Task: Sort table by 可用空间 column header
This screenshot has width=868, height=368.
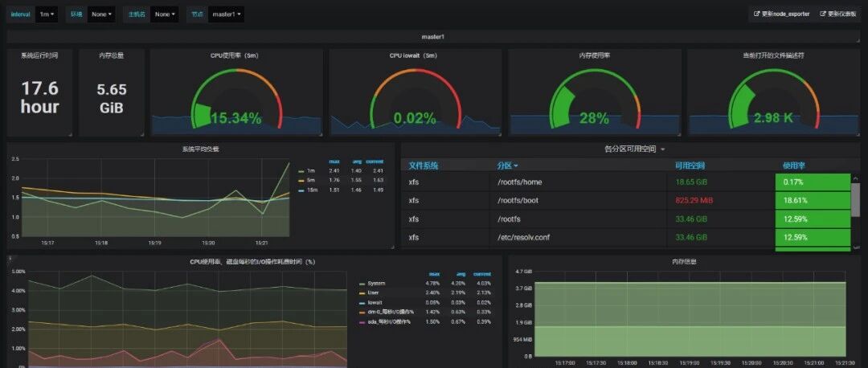Action: (690, 166)
